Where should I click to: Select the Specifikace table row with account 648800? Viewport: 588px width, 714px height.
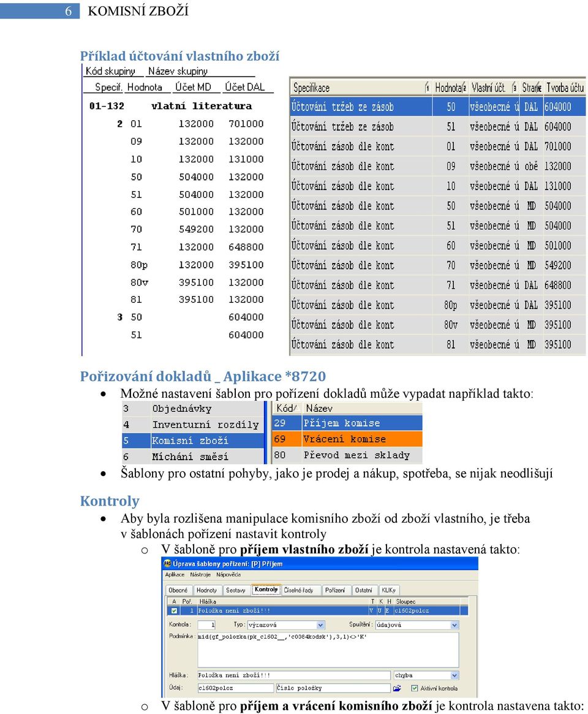tap(438, 285)
